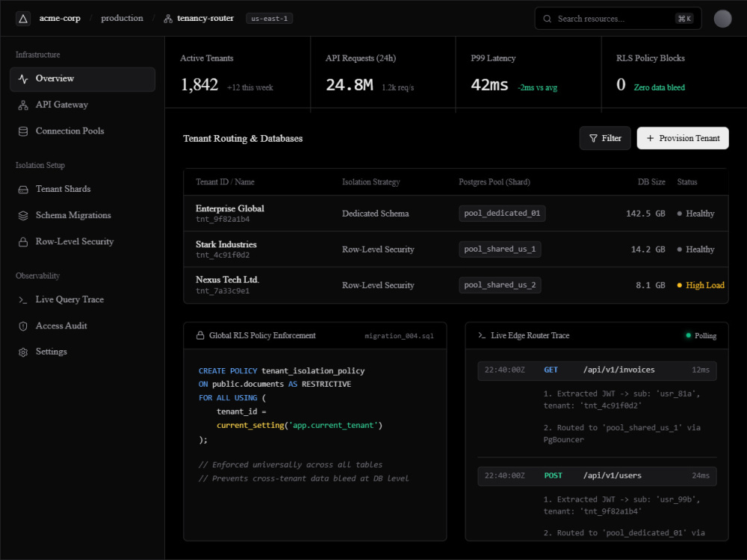Image resolution: width=747 pixels, height=560 pixels.
Task: Click the Status column header
Action: [687, 182]
